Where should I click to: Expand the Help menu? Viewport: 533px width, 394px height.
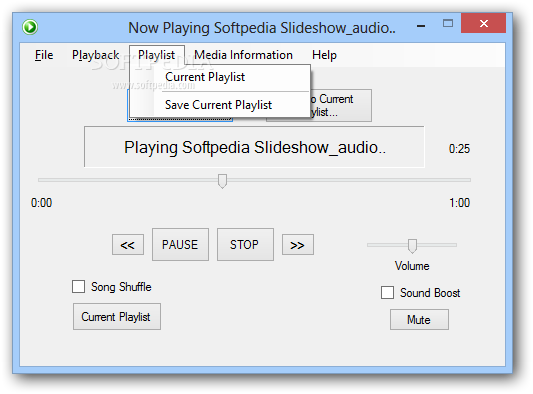(324, 55)
